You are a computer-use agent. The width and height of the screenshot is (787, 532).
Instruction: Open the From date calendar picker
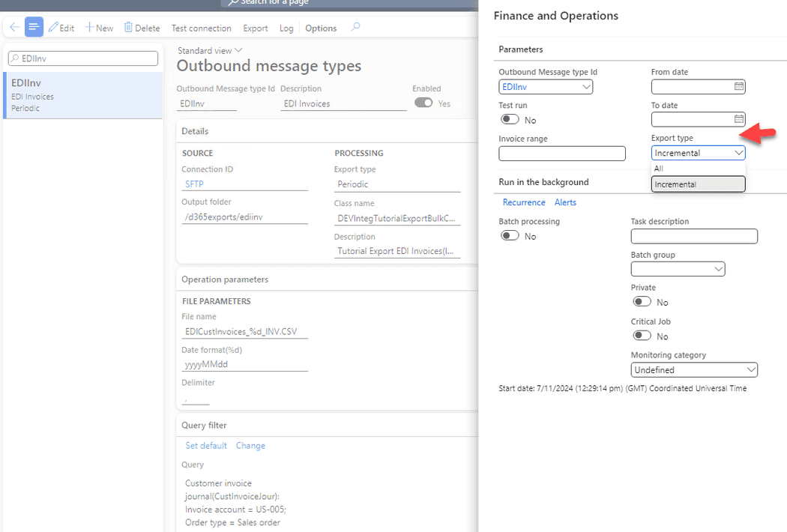pos(738,86)
